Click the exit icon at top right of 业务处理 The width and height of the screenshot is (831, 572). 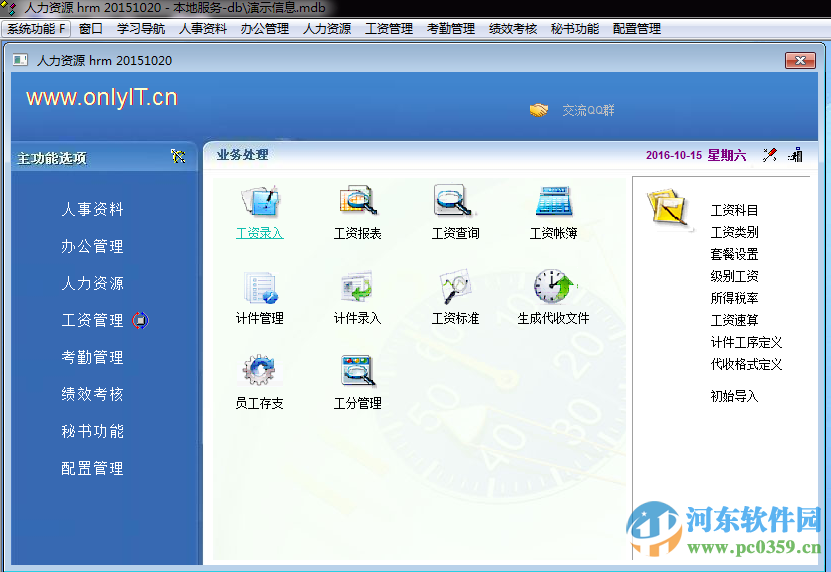coord(795,155)
